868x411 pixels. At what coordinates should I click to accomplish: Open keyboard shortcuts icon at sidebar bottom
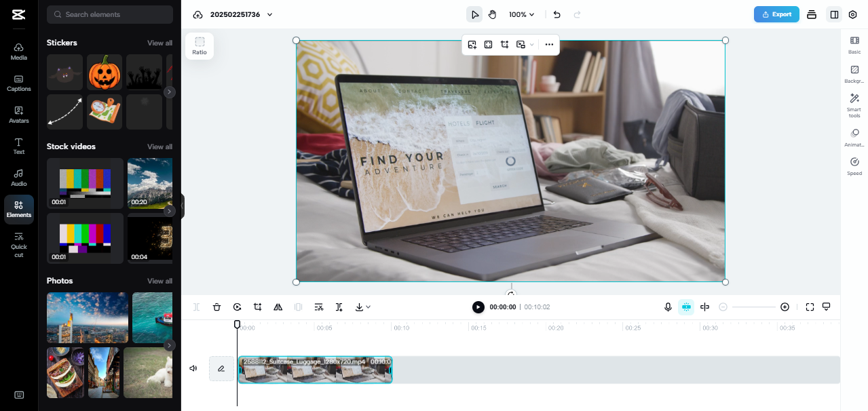point(19,395)
